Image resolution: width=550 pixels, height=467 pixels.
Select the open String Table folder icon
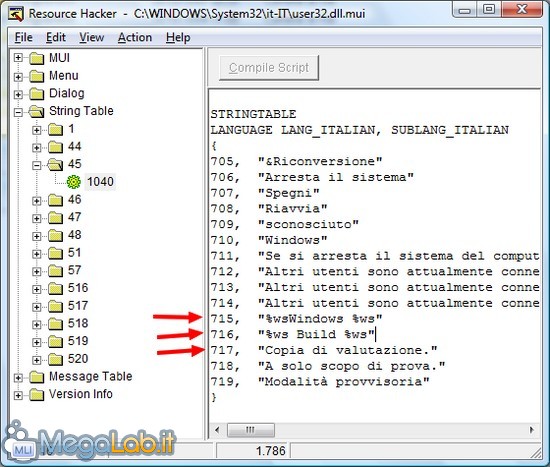point(36,112)
